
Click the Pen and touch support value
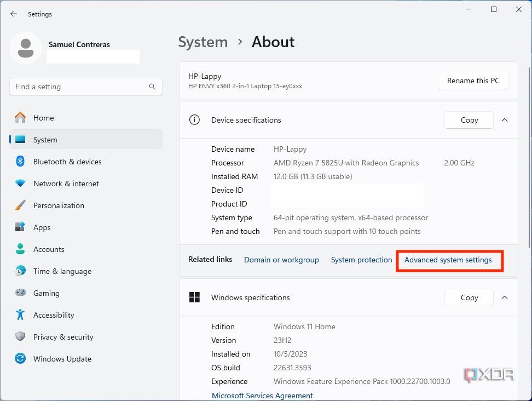click(347, 231)
